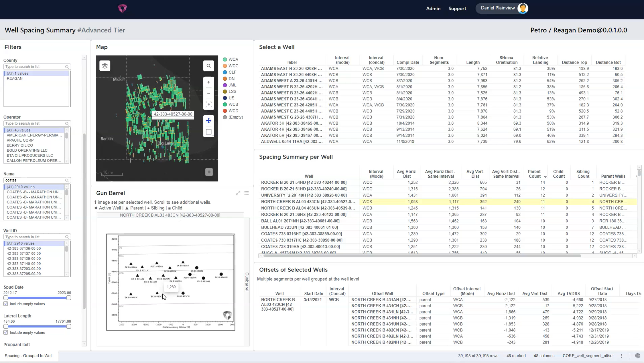Toggle WCA legend color in map
This screenshot has height=363, width=644.
pos(225,59)
